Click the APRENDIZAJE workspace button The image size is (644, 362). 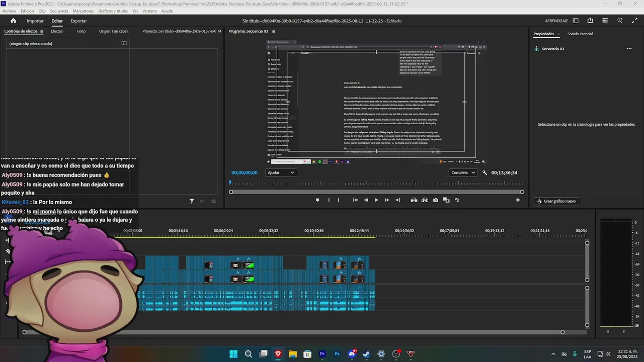pos(556,21)
